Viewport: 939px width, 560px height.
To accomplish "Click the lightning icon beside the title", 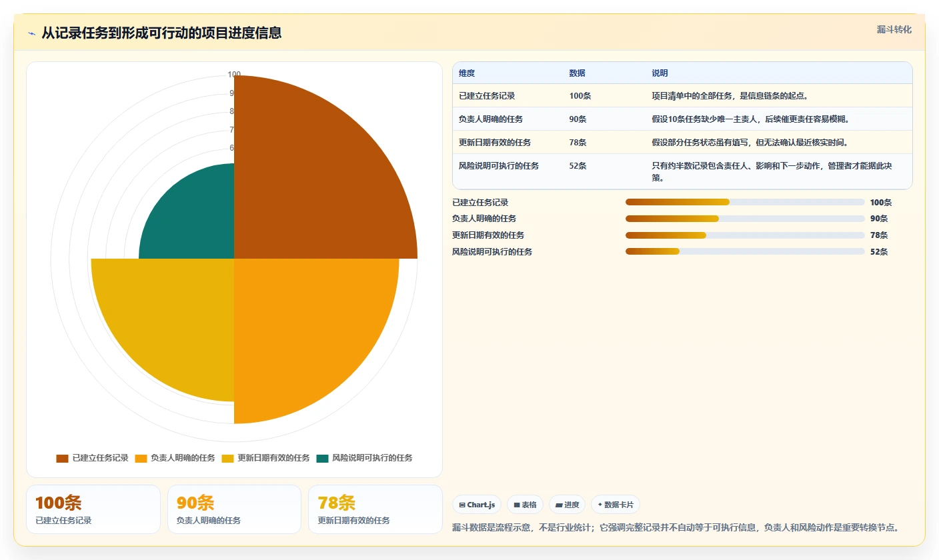I will pyautogui.click(x=31, y=33).
